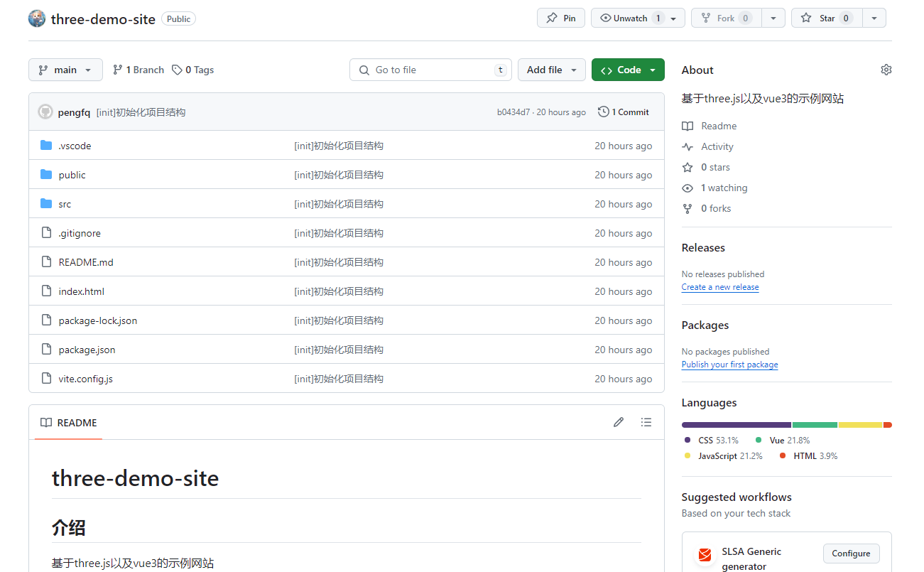The width and height of the screenshot is (924, 572).
Task: Click the SLSA Generic generator icon
Action: pos(705,554)
